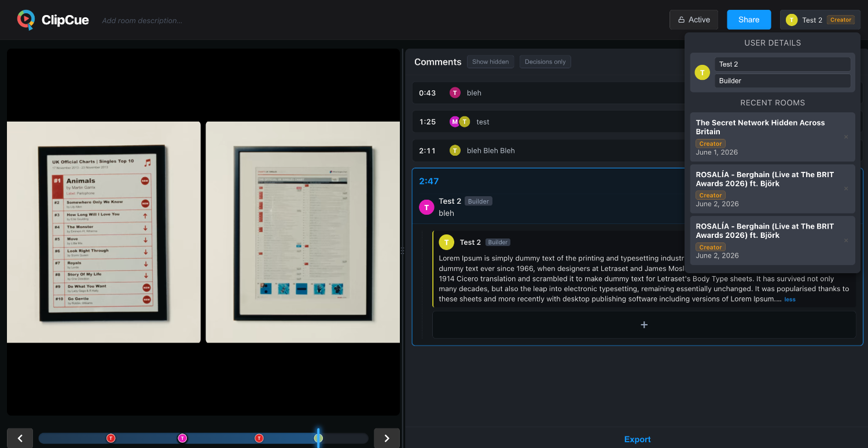Open The Secret Network Hidden Across Britain room
Image resolution: width=868 pixels, height=448 pixels.
click(772, 137)
